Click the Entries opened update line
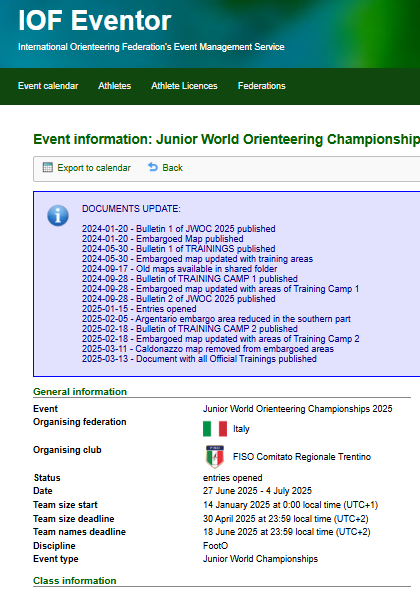 point(139,309)
